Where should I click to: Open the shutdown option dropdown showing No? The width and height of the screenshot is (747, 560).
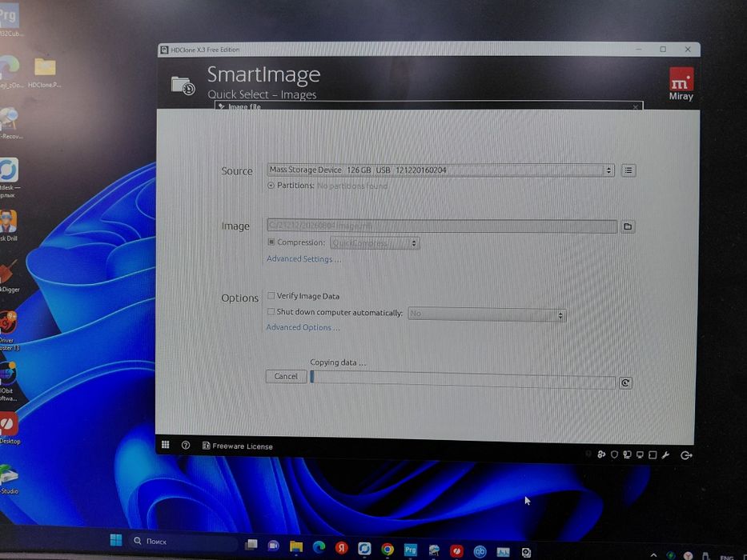[487, 314]
